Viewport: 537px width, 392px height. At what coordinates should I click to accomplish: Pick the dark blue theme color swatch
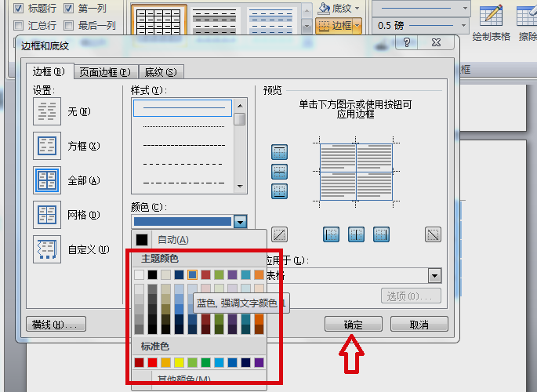(x=179, y=274)
